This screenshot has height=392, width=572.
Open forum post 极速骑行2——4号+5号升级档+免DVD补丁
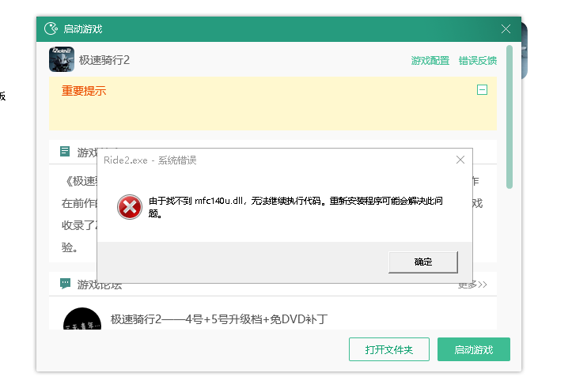219,319
